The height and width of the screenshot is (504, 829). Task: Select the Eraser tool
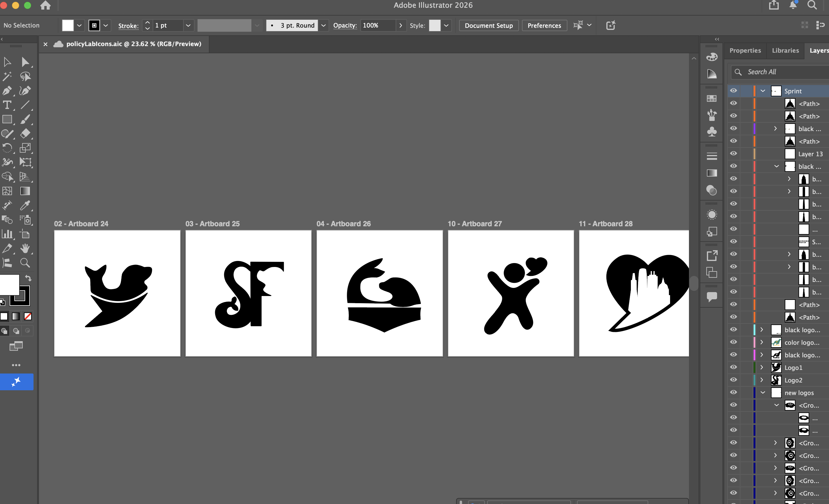[x=25, y=133]
